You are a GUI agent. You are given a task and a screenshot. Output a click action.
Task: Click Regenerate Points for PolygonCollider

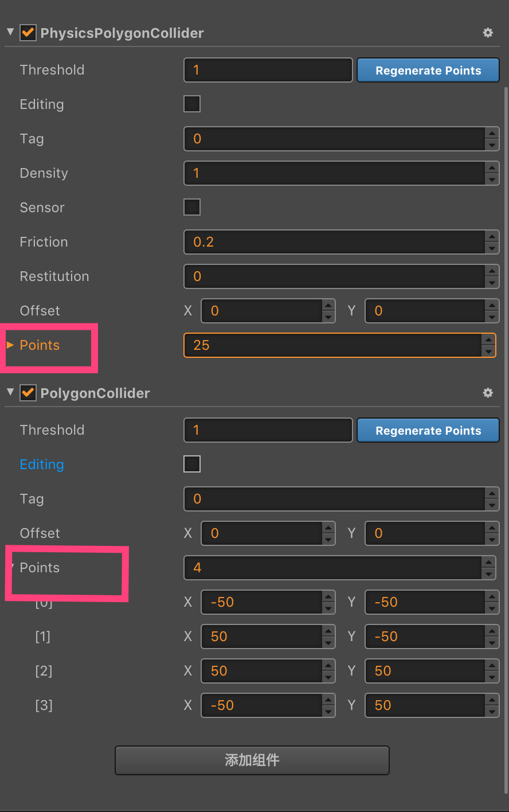click(428, 431)
